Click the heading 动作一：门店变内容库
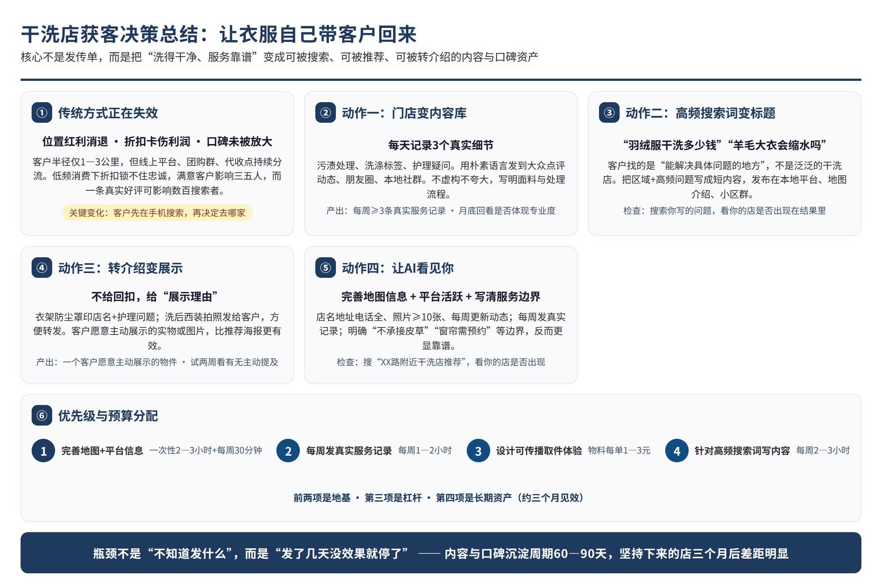This screenshot has height=588, width=882. tap(404, 113)
